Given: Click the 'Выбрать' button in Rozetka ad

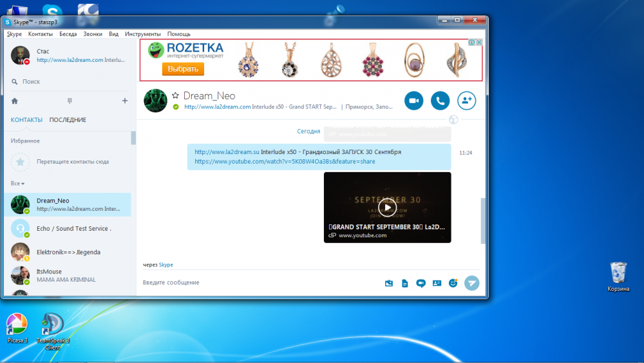Looking at the screenshot, I should click(x=182, y=69).
